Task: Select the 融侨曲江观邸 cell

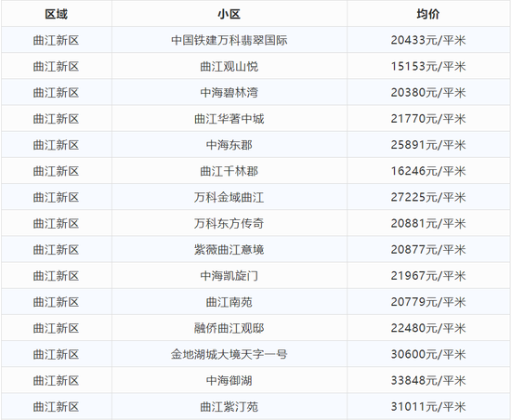Action: (229, 328)
